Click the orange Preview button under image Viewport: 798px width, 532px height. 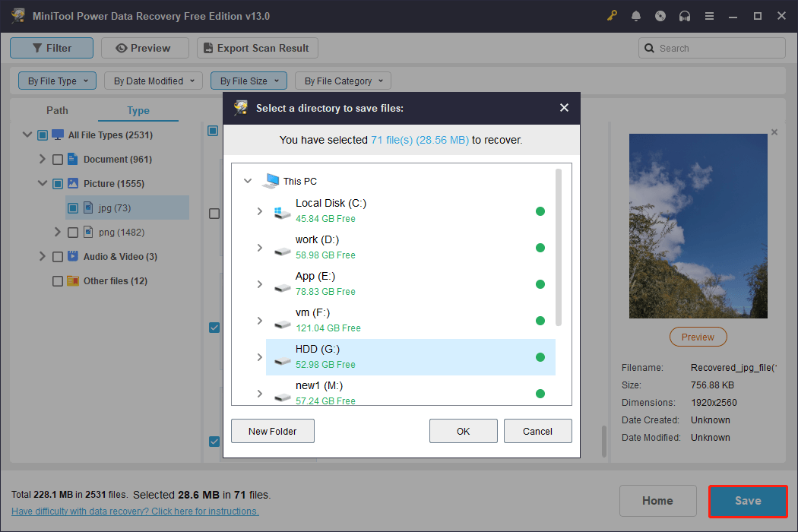698,337
